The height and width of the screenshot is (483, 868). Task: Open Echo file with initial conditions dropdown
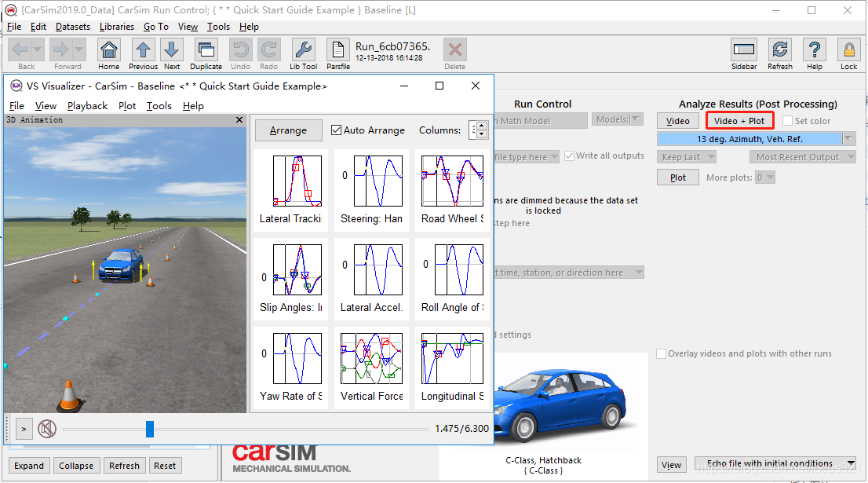point(776,463)
